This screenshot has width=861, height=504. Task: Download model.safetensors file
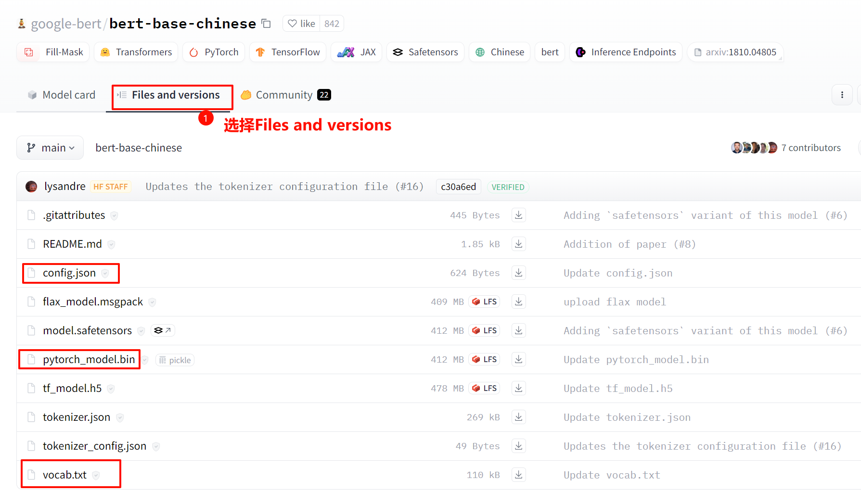pos(519,330)
